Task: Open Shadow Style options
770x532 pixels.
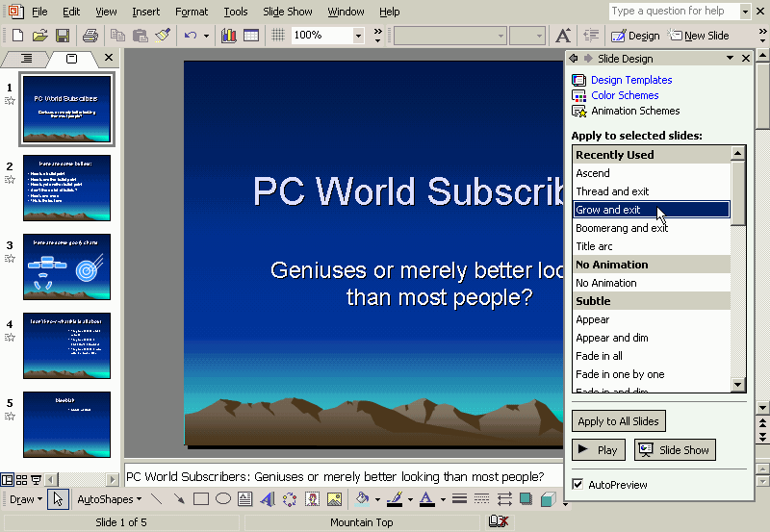Action: [526, 499]
